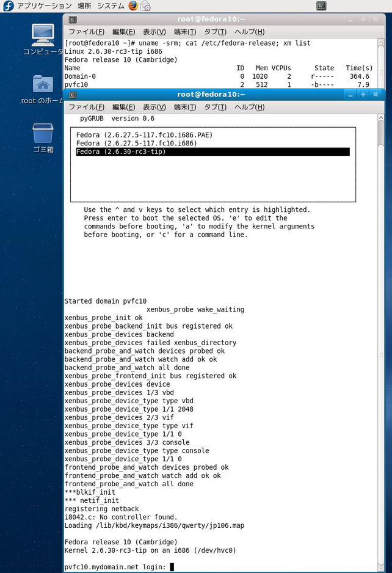Maximize the front terminal window

tap(363, 95)
